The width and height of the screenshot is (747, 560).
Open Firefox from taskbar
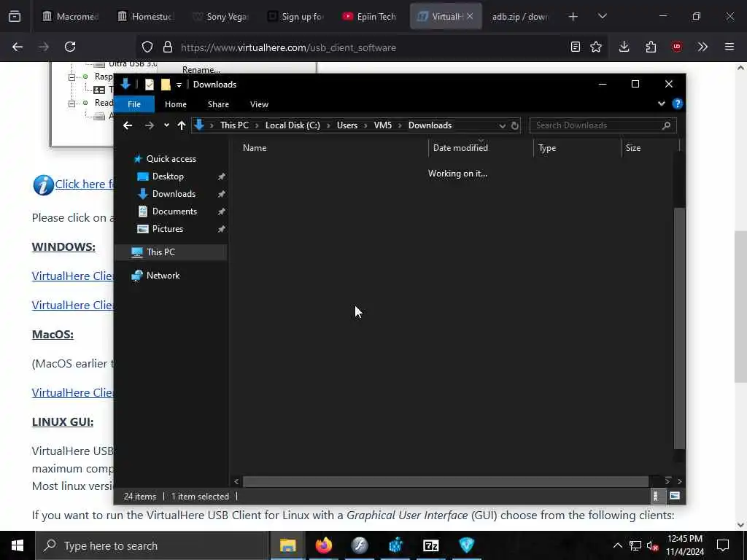click(x=323, y=545)
